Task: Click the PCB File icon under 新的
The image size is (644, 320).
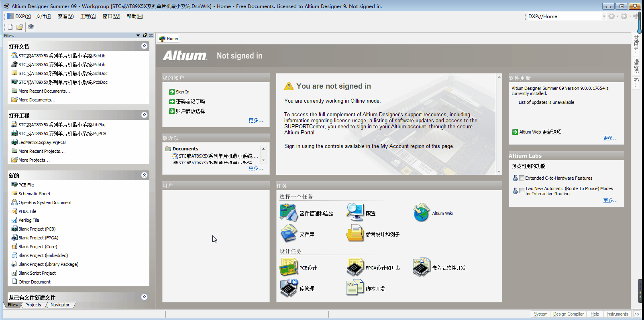Action: (x=14, y=185)
